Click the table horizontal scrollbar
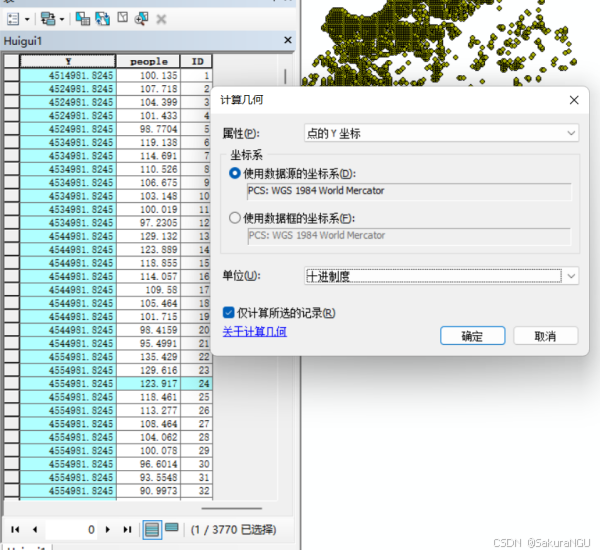 pyautogui.click(x=232, y=508)
